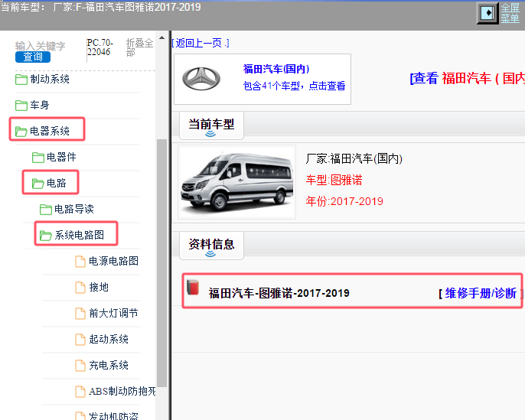Click the 查看 福田汽车 (国内 link
Screen dimensions: 525x420
[468, 78]
